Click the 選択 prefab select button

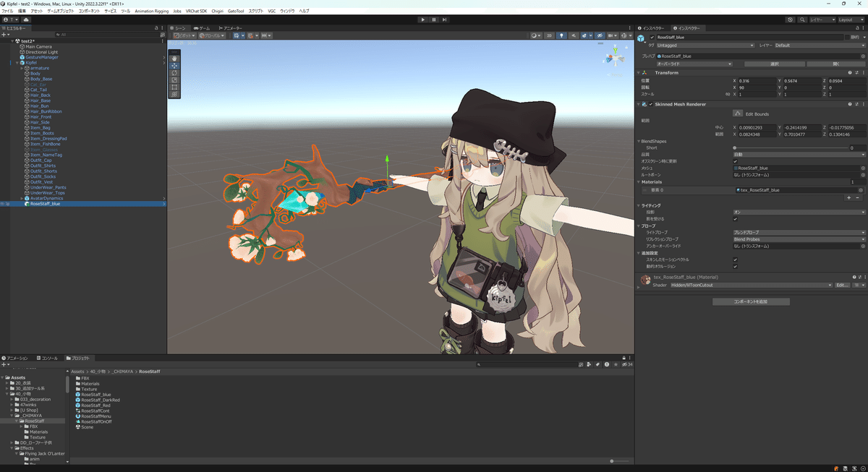(773, 64)
